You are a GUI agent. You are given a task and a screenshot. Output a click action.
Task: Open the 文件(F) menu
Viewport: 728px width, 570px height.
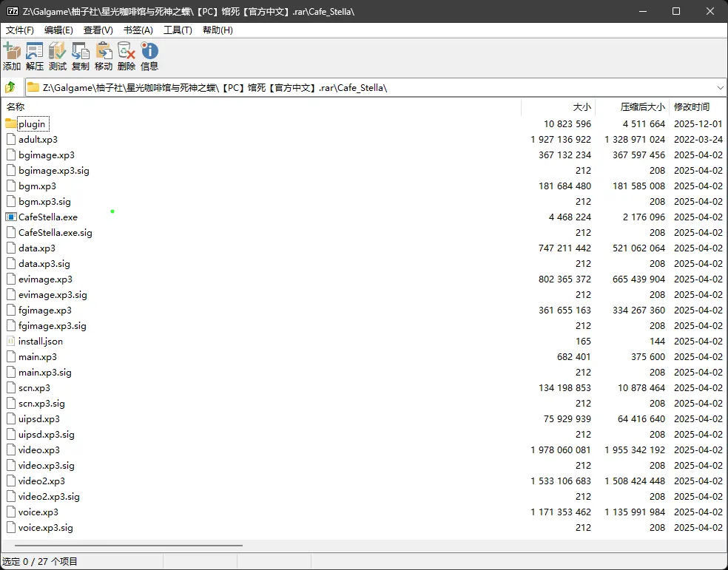click(19, 30)
